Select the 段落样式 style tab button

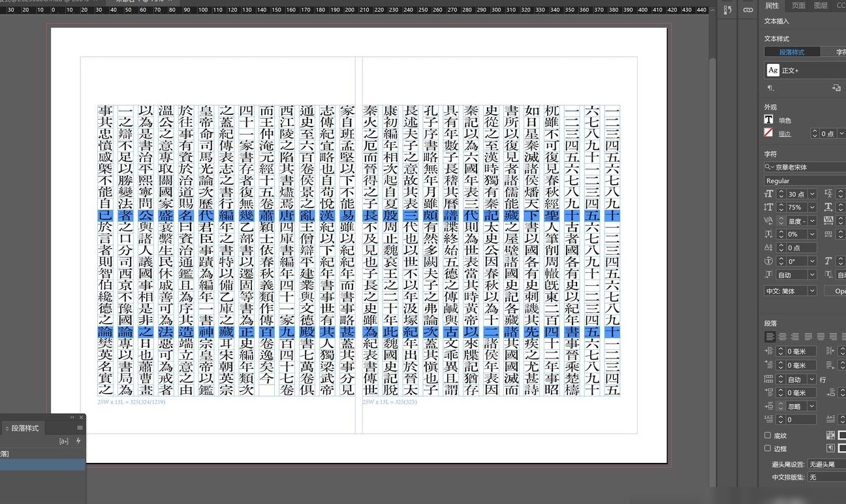(792, 52)
